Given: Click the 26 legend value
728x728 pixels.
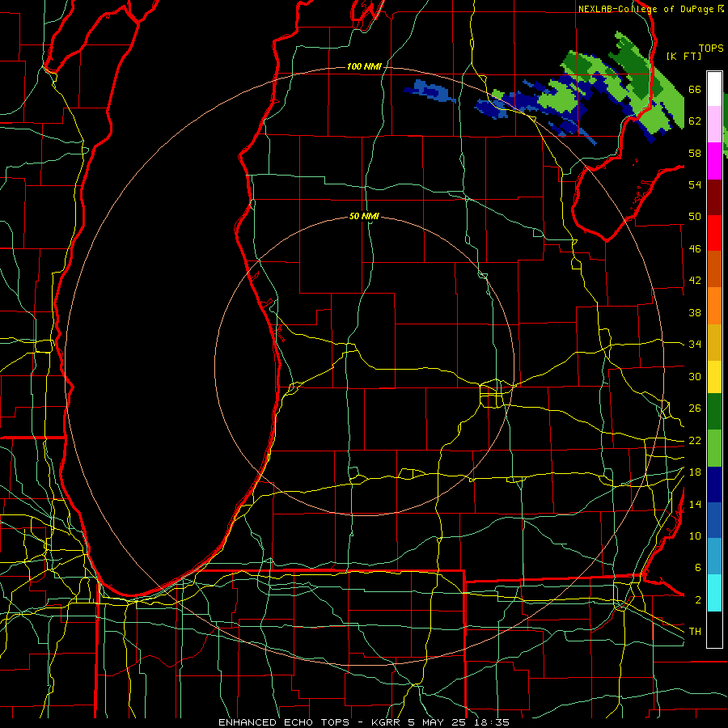Looking at the screenshot, I should (x=695, y=408).
